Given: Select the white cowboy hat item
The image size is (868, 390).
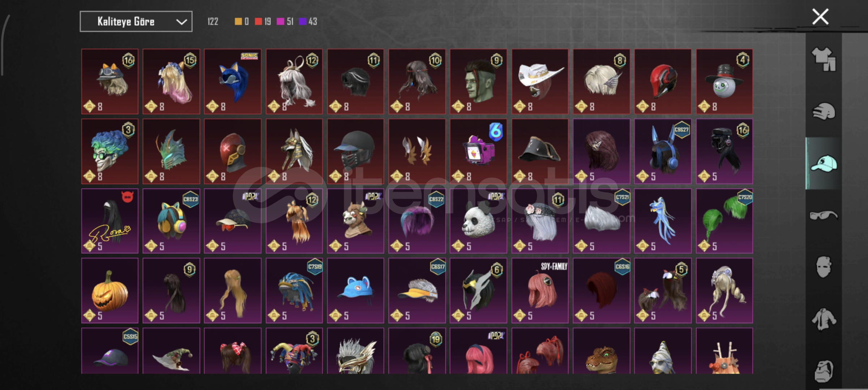Looking at the screenshot, I should tap(540, 82).
